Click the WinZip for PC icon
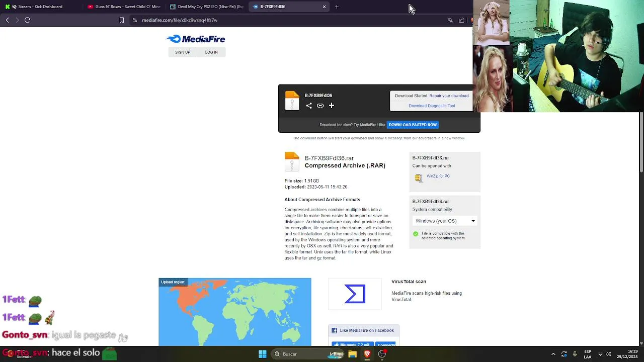 point(418,177)
